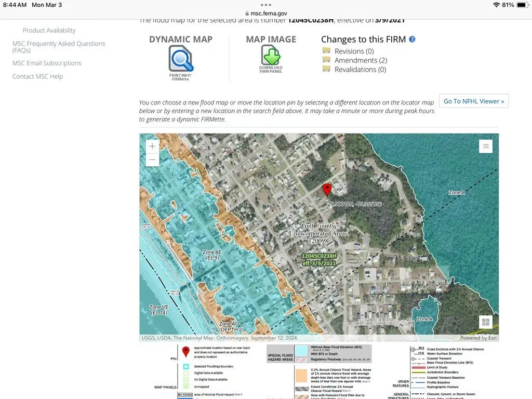The width and height of the screenshot is (532, 399).
Task: Go to MSC Email Subscriptions
Action: pos(47,63)
